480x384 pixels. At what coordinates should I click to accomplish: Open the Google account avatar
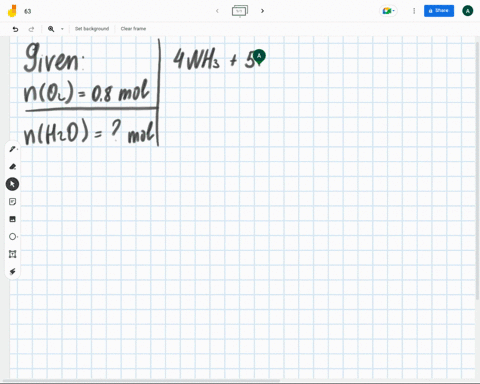coord(468,11)
